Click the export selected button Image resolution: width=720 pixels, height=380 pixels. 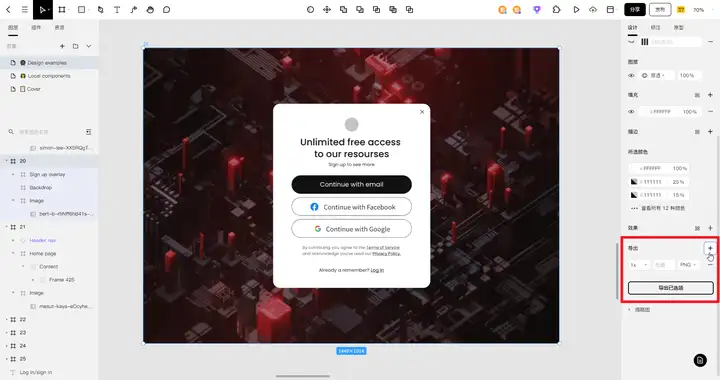[x=670, y=288]
